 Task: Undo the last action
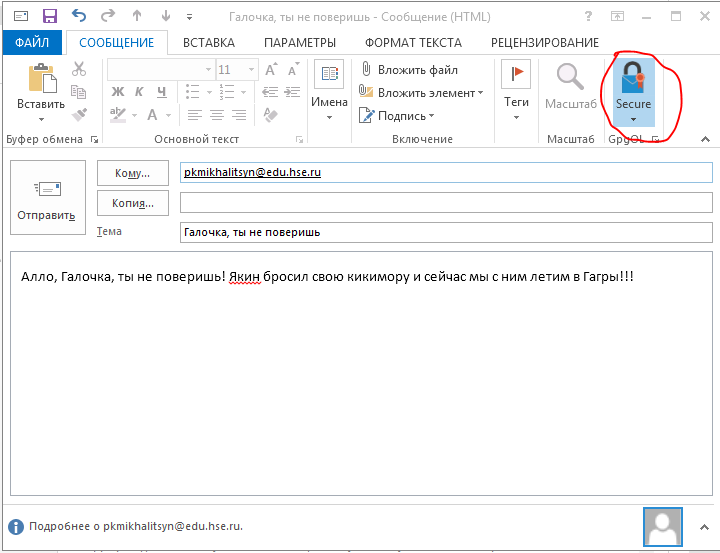(x=79, y=16)
